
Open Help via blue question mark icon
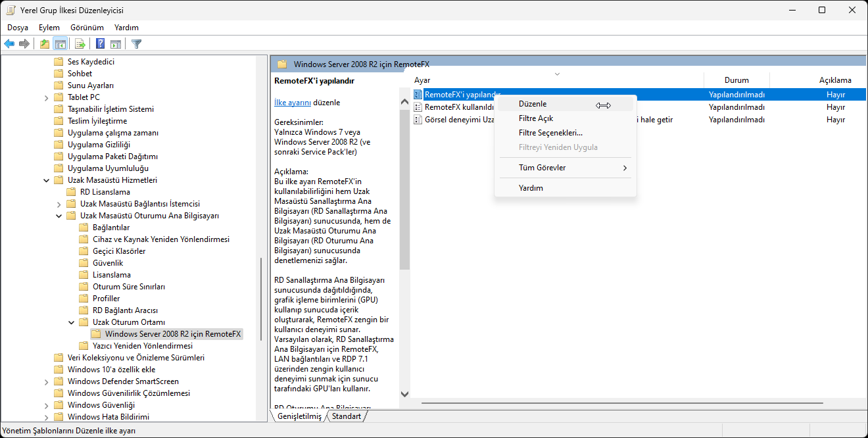[x=100, y=44]
